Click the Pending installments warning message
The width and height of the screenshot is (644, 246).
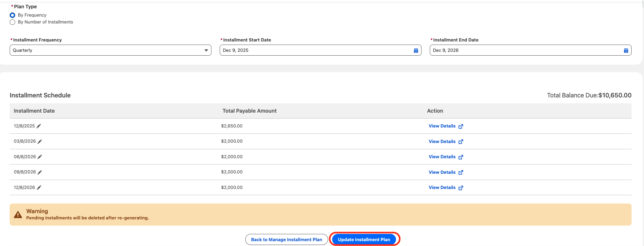(x=88, y=218)
